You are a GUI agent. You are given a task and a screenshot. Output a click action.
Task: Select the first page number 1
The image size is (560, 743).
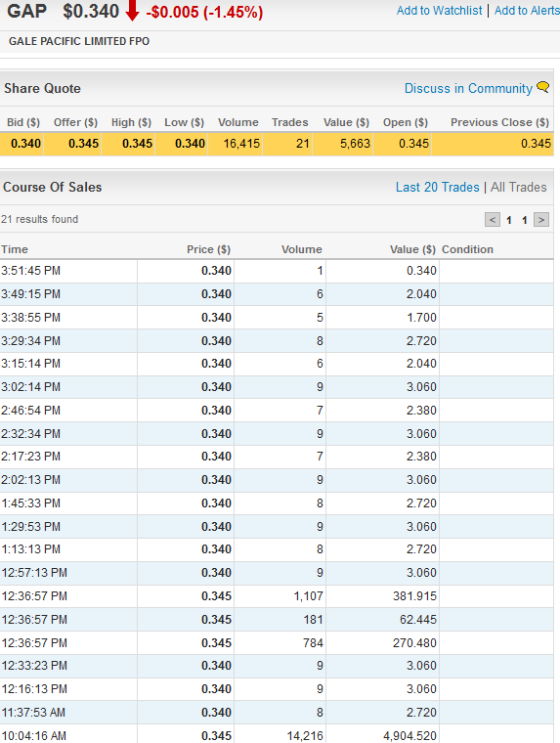509,220
